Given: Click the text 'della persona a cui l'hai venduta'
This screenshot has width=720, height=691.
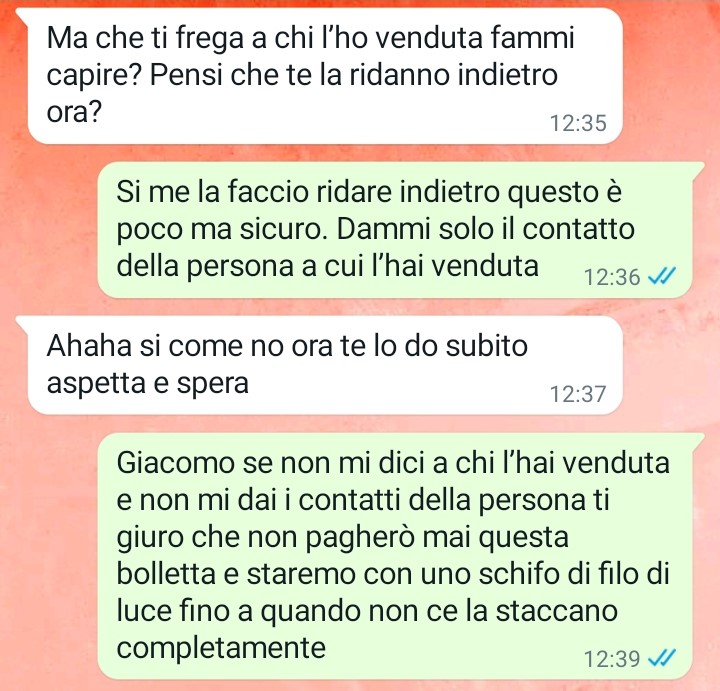Looking at the screenshot, I should pos(327,266).
